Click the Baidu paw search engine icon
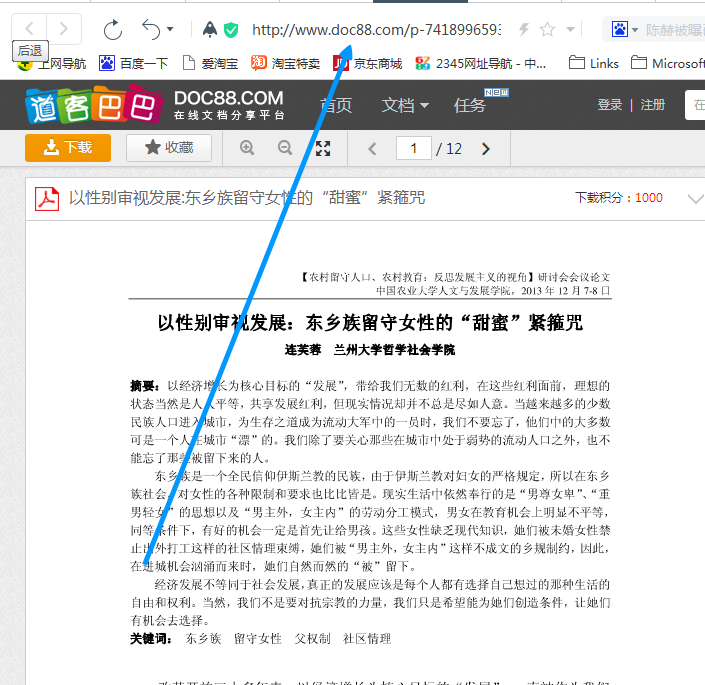The height and width of the screenshot is (685, 705). point(620,30)
